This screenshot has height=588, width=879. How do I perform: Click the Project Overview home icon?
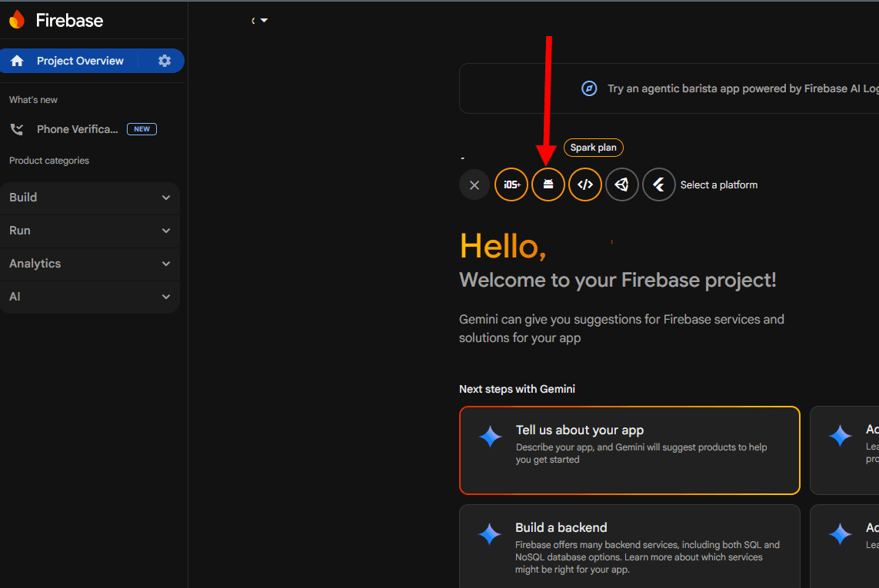pyautogui.click(x=17, y=61)
